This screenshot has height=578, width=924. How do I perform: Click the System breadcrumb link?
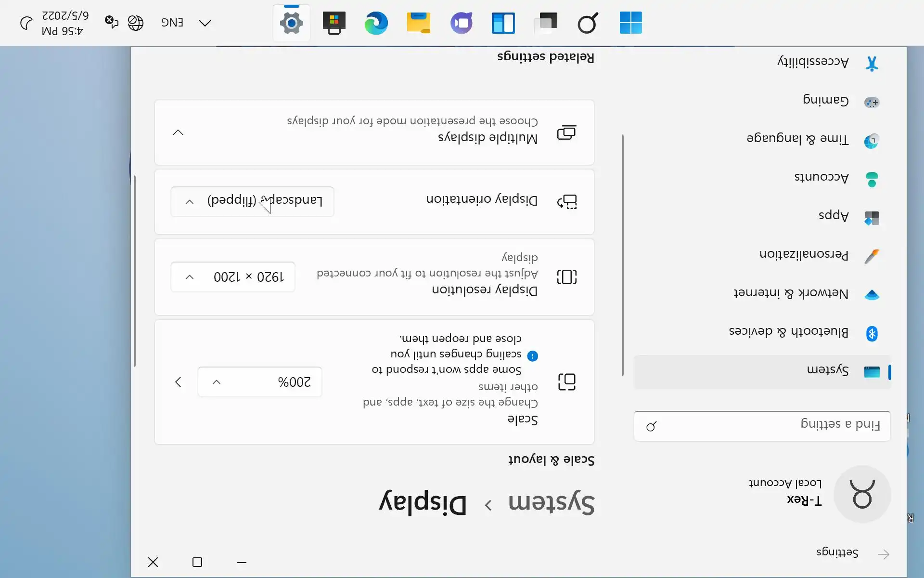pyautogui.click(x=552, y=503)
